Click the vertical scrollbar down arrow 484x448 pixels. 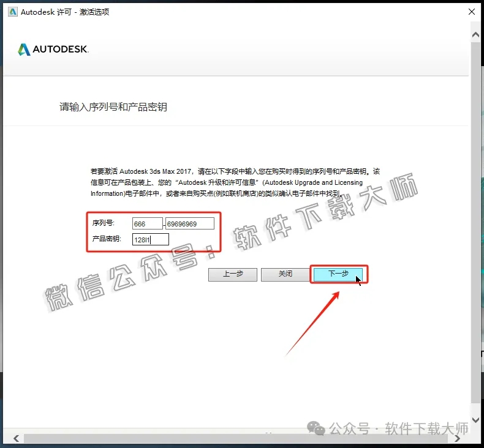[475, 420]
